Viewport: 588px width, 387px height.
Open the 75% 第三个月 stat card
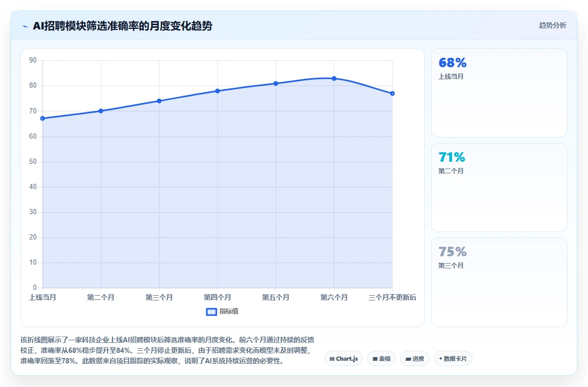pyautogui.click(x=499, y=282)
